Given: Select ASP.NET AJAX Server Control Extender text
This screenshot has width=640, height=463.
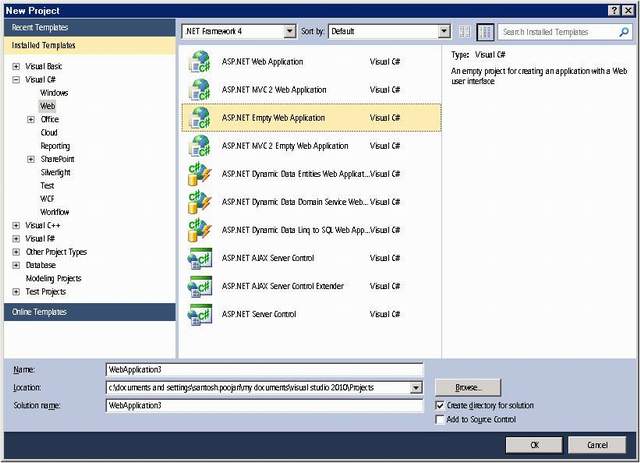Looking at the screenshot, I should tap(282, 286).
